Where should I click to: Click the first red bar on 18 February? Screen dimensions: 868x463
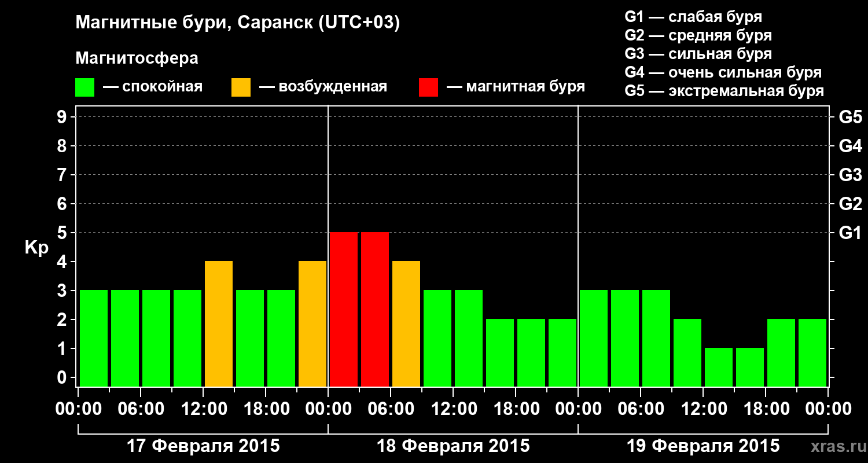pyautogui.click(x=344, y=309)
